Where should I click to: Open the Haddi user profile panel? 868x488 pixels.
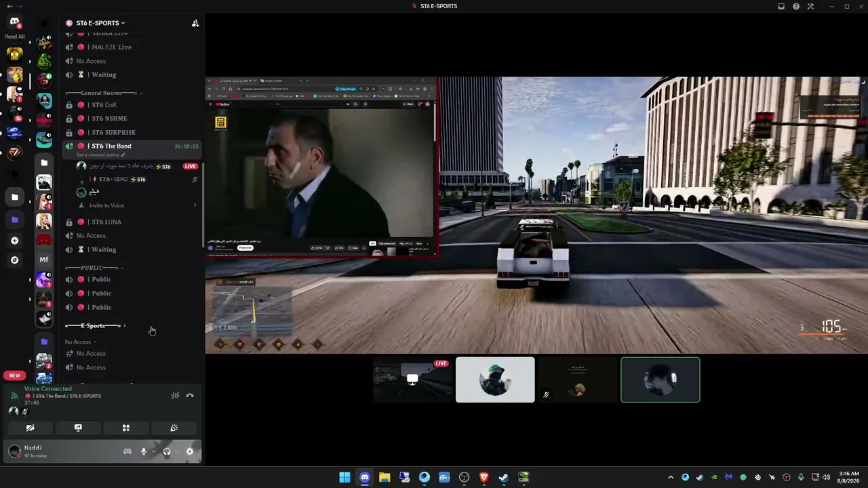point(41,451)
